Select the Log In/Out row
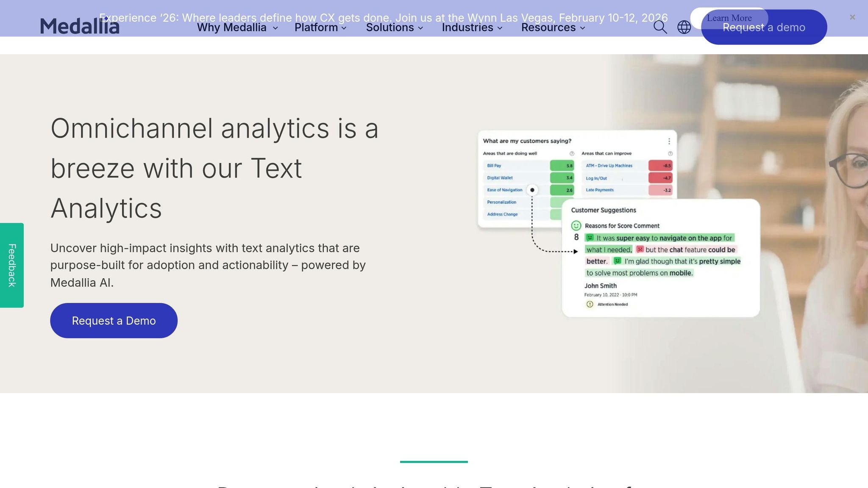 coord(627,178)
